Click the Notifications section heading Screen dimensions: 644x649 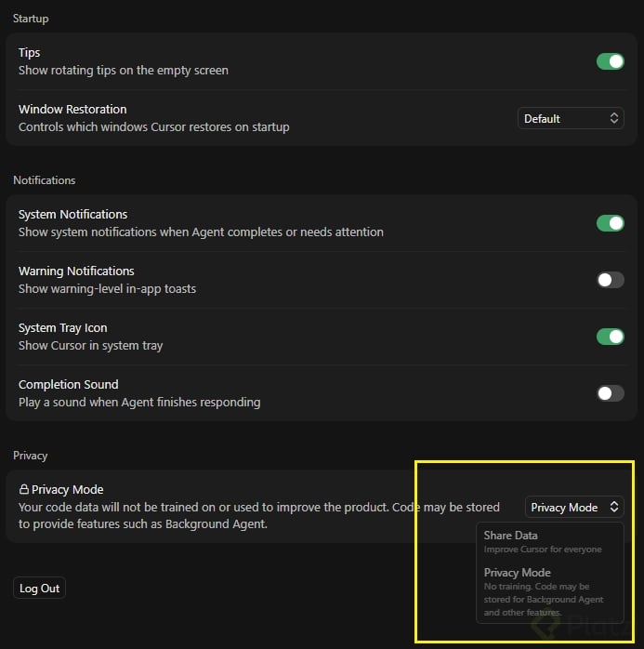pyautogui.click(x=45, y=180)
